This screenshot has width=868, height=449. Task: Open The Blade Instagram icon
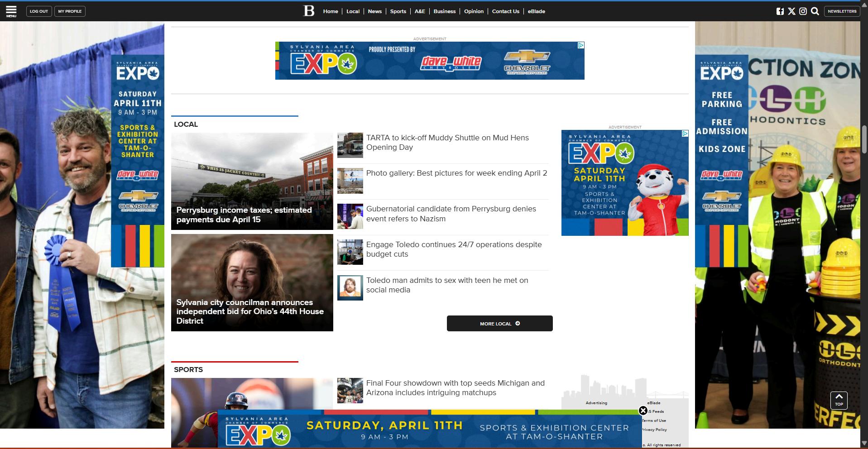[803, 11]
